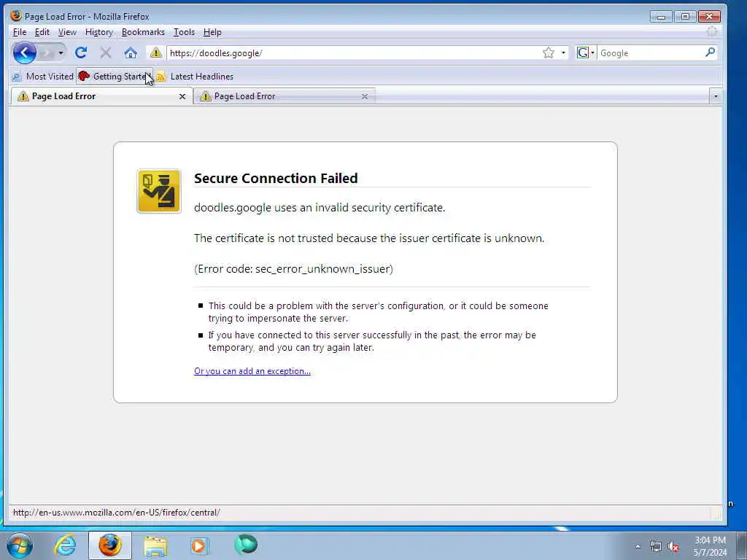This screenshot has height=560, width=747.
Task: Open the list all tabs dropdown
Action: click(715, 96)
